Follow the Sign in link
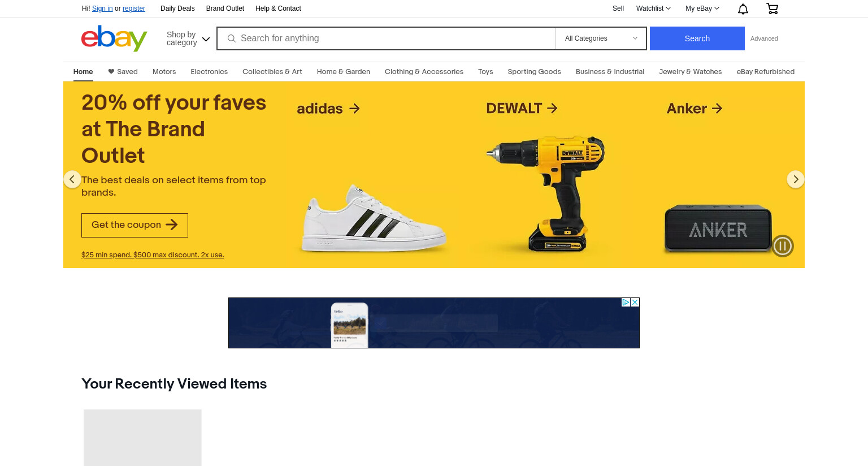Screen dimensions: 868x466 tap(102, 8)
